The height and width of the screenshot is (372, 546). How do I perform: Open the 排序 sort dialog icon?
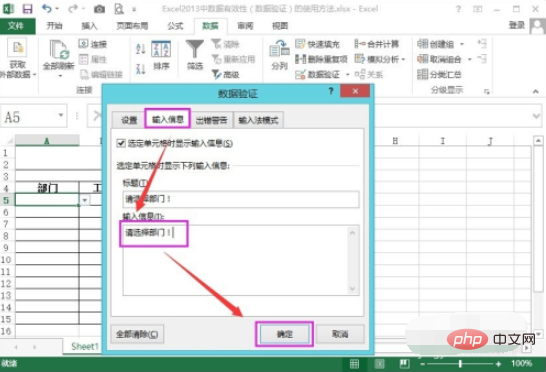pyautogui.click(x=161, y=49)
